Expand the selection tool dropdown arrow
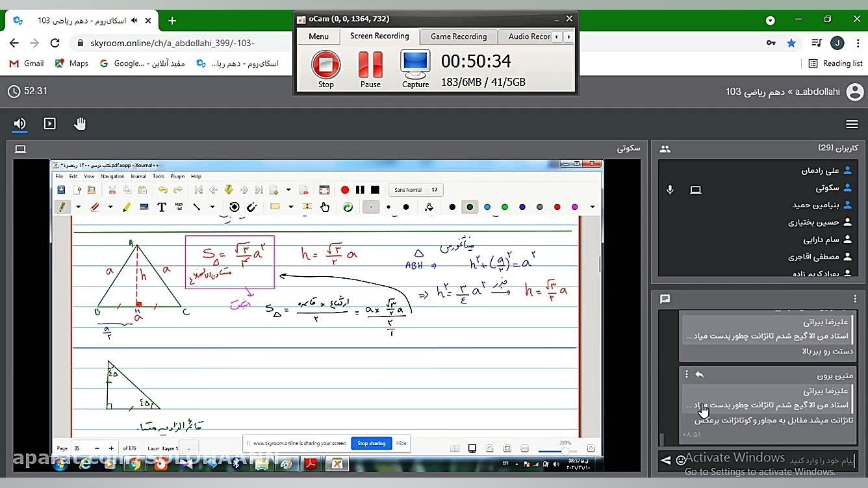The height and width of the screenshot is (488, 868). [x=291, y=207]
